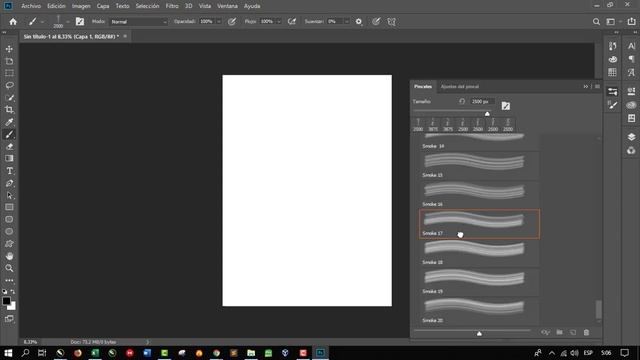Open Windows Task View in the taskbar
Screen dimensions: 640x360
click(x=42, y=353)
